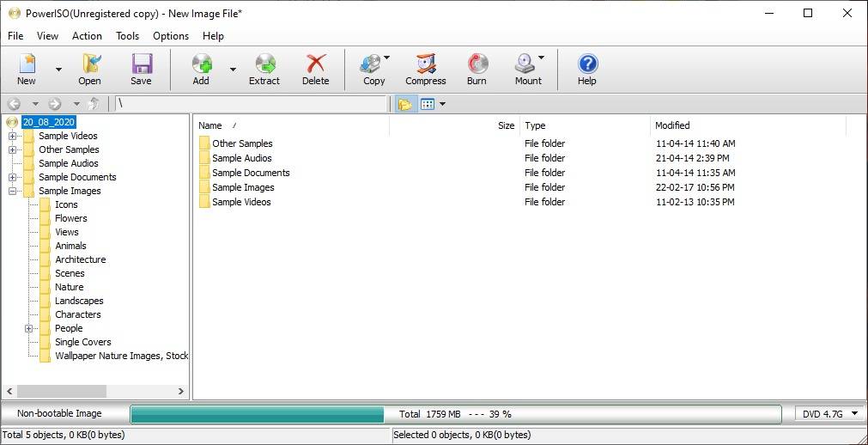Screen dimensions: 868x445
Task: Expand the Other Samples tree node
Action: 12,149
